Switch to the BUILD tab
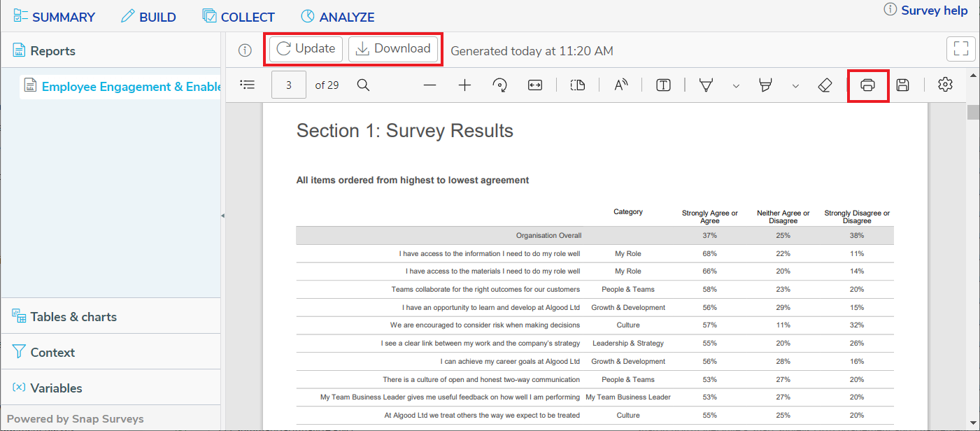Viewport: 980px width, 431px height. 148,15
